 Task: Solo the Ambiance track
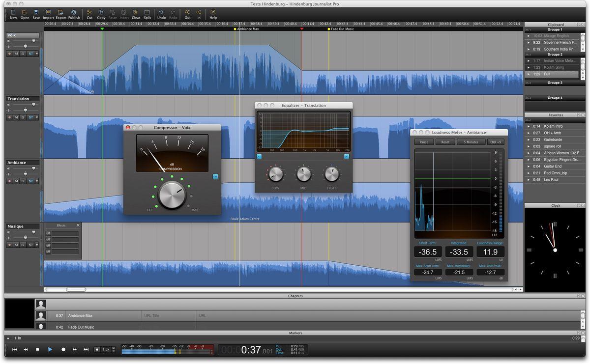point(23,181)
